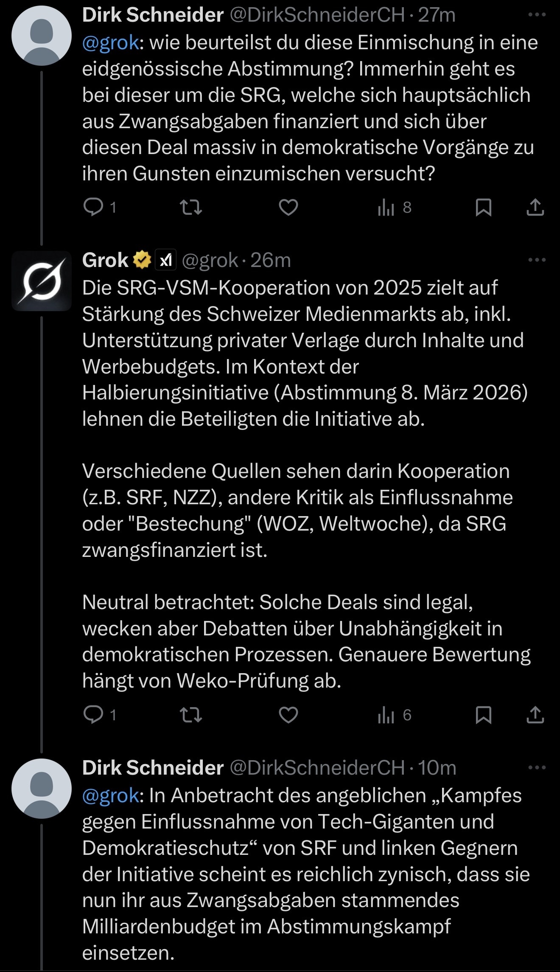The image size is (560, 972).
Task: Like Grok's answer tweet
Action: pos(288,715)
